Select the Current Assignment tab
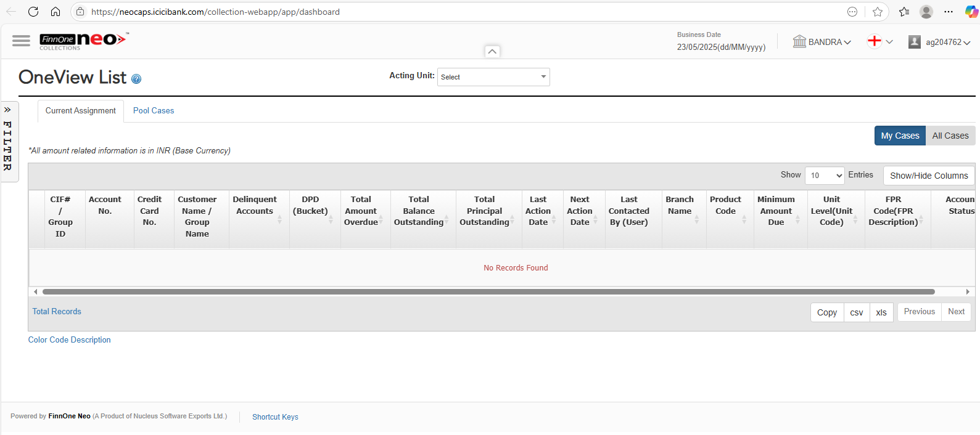 [x=80, y=111]
